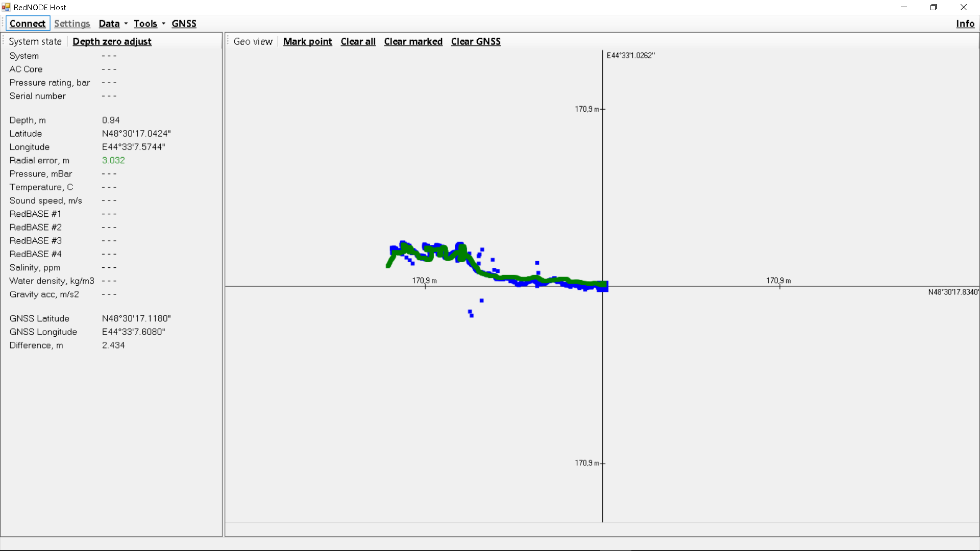Click the E44°33'1.0262" axis label
The height and width of the screenshot is (551, 980).
630,55
